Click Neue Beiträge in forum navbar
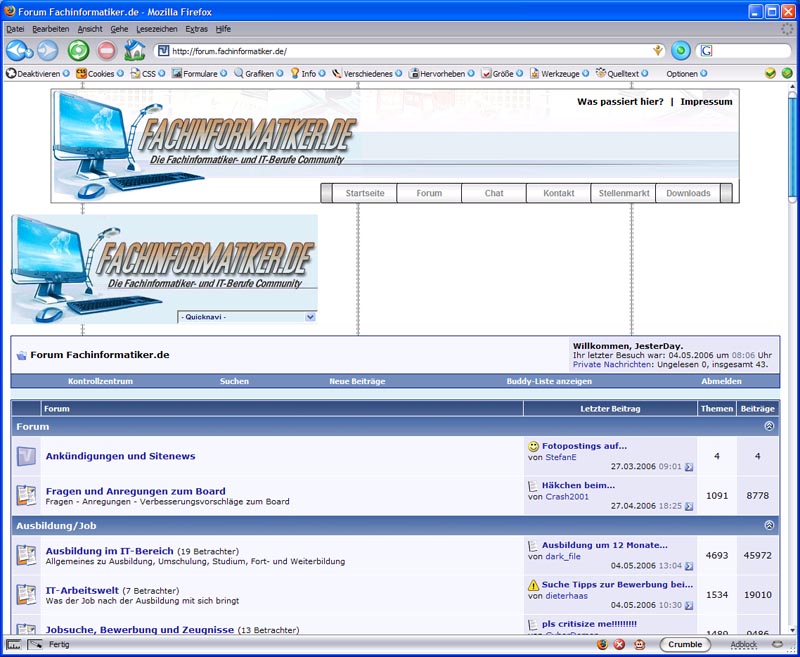Image resolution: width=800 pixels, height=657 pixels. [x=357, y=381]
